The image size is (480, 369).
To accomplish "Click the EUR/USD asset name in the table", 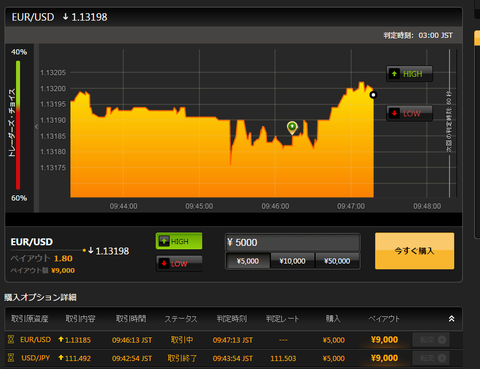I will [35, 340].
